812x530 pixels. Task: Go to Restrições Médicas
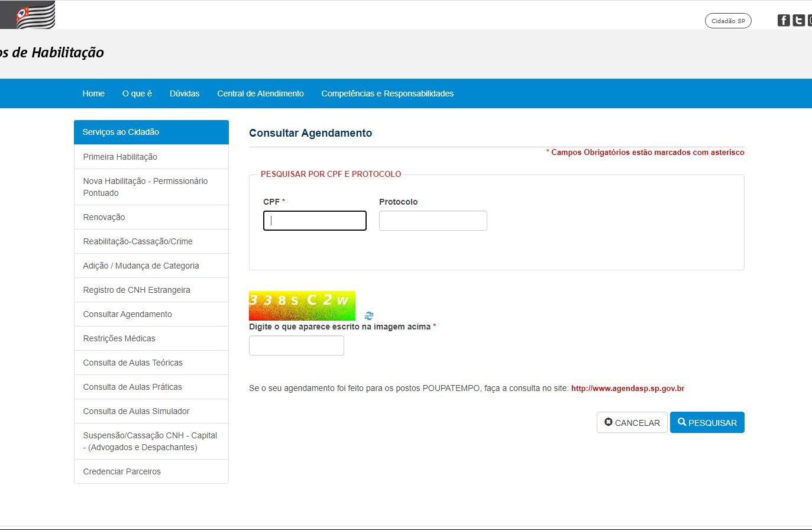coord(151,338)
